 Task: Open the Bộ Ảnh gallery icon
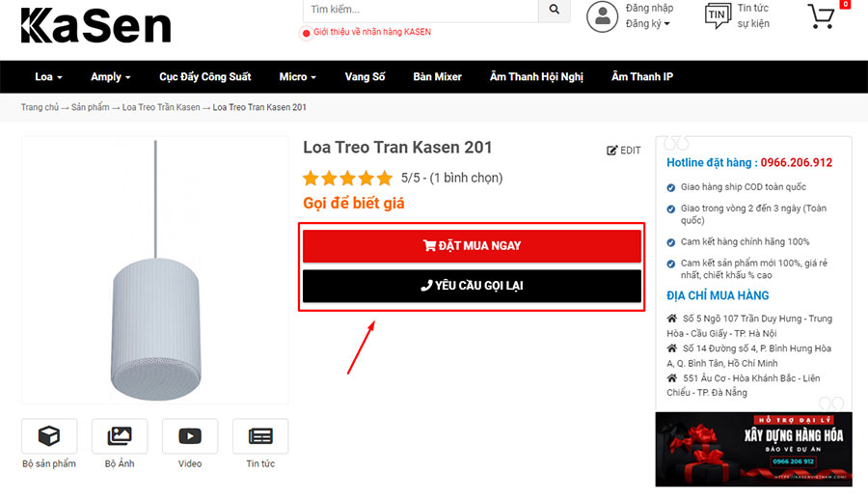120,436
